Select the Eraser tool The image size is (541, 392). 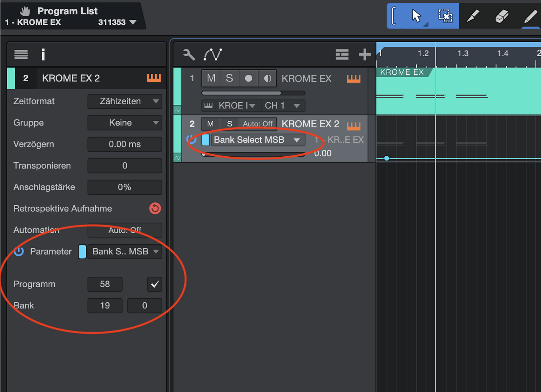(501, 16)
